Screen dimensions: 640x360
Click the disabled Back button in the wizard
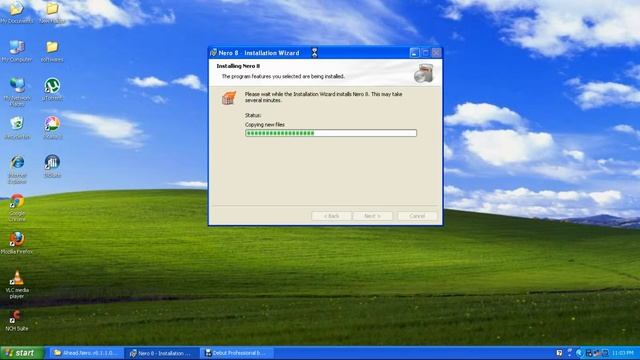pos(331,216)
